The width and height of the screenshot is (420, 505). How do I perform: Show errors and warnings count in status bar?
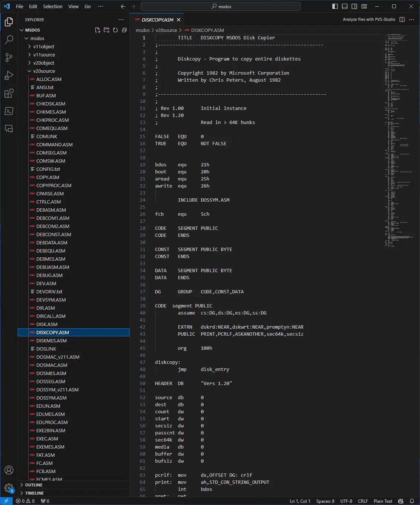[x=25, y=501]
